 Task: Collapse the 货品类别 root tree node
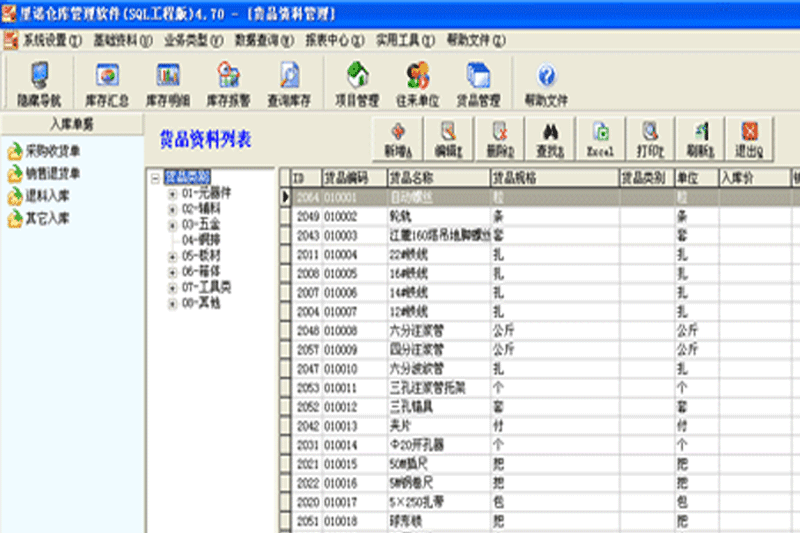(156, 178)
